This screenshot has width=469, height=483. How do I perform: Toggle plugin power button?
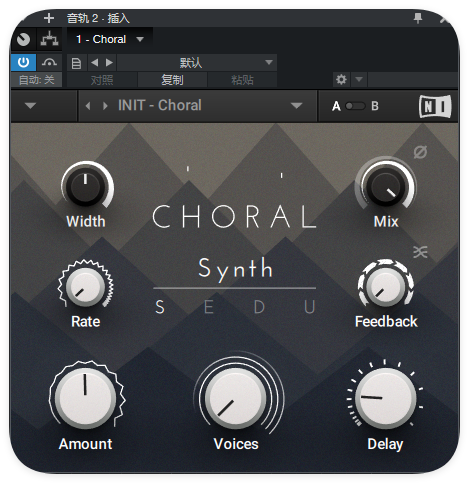pos(23,62)
